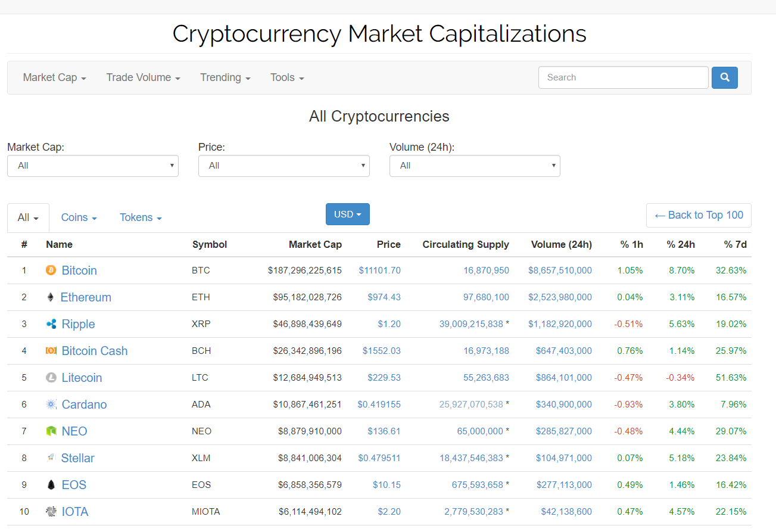Click Bitcoin circulating supply 16,870,950

(x=487, y=270)
